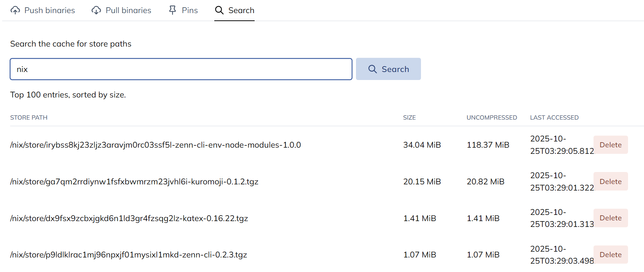Select the Search tab label

(x=241, y=10)
